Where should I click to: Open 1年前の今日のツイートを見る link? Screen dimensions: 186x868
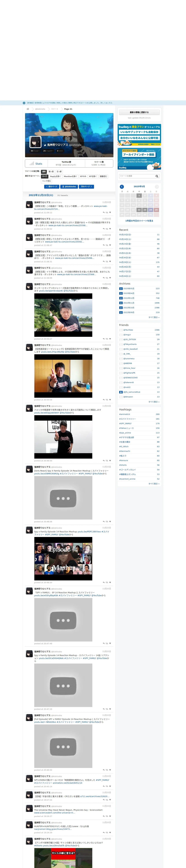point(139,221)
